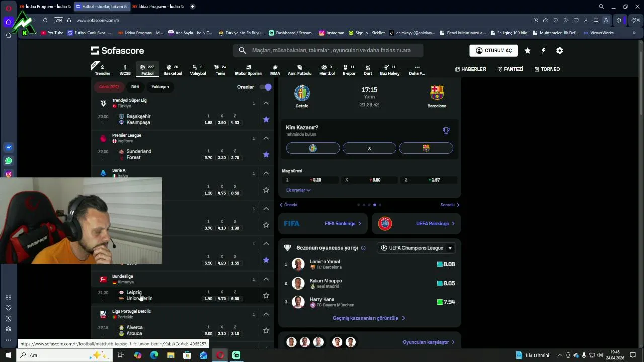Toggle star for match with 3.70 odds

coord(266,225)
